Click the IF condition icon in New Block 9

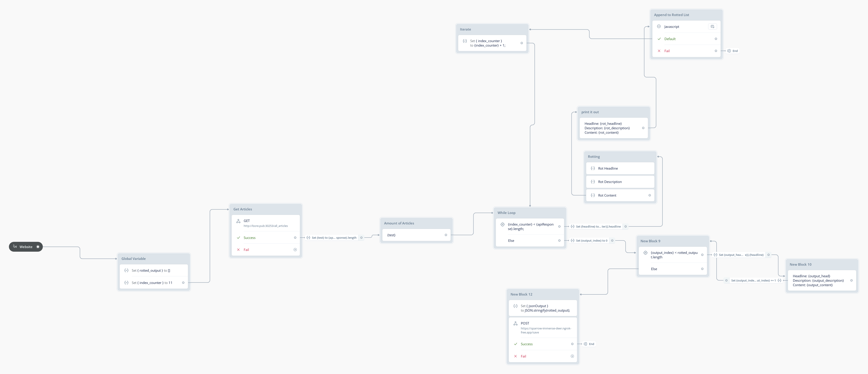click(645, 253)
